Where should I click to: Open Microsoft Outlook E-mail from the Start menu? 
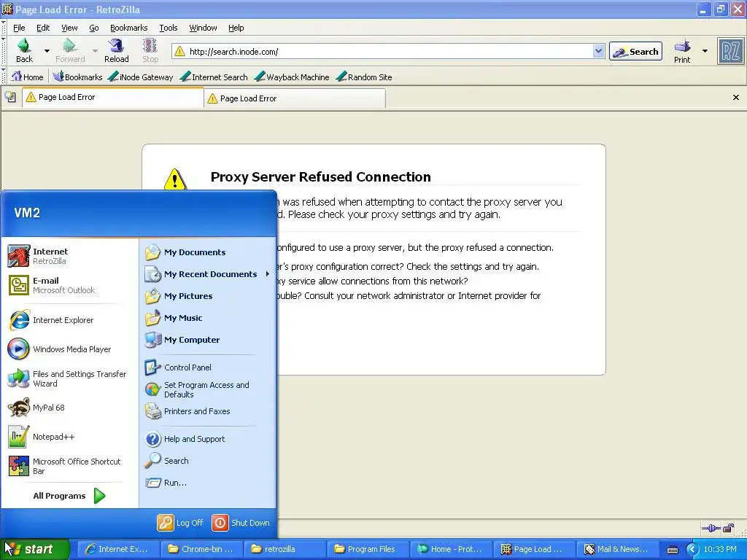click(69, 285)
